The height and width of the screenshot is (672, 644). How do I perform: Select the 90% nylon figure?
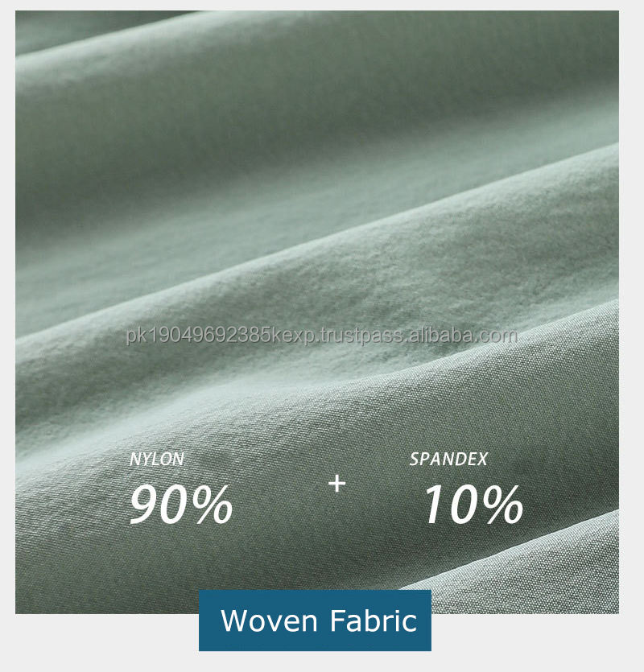click(181, 504)
